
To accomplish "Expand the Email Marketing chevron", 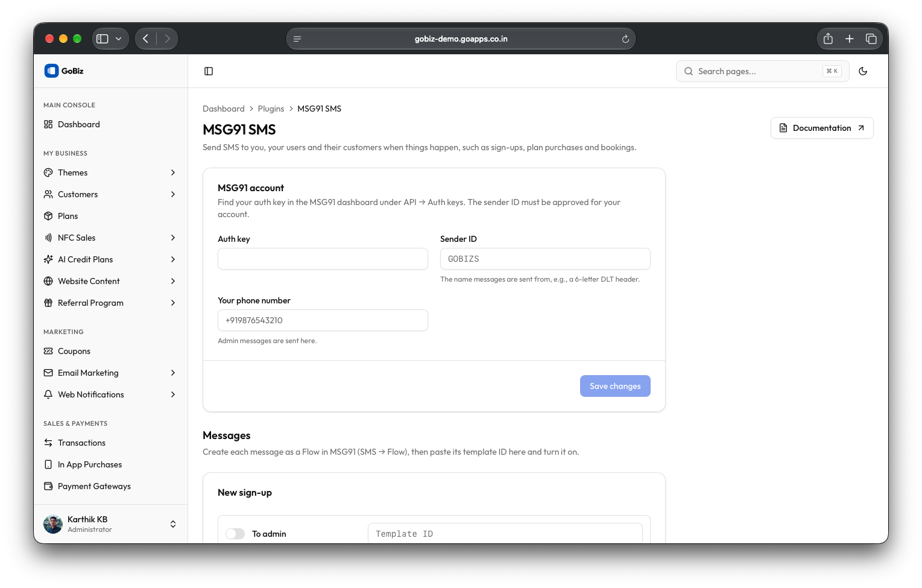I will 173,373.
